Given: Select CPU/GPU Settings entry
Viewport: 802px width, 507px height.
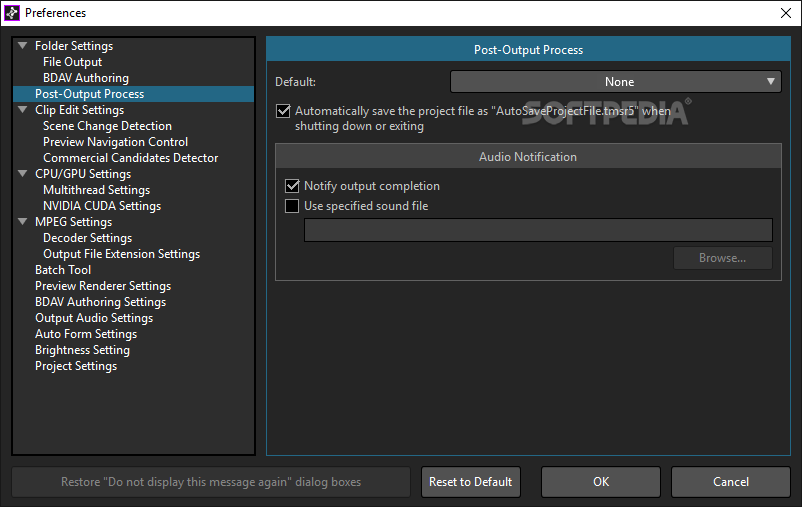Looking at the screenshot, I should coord(83,174).
